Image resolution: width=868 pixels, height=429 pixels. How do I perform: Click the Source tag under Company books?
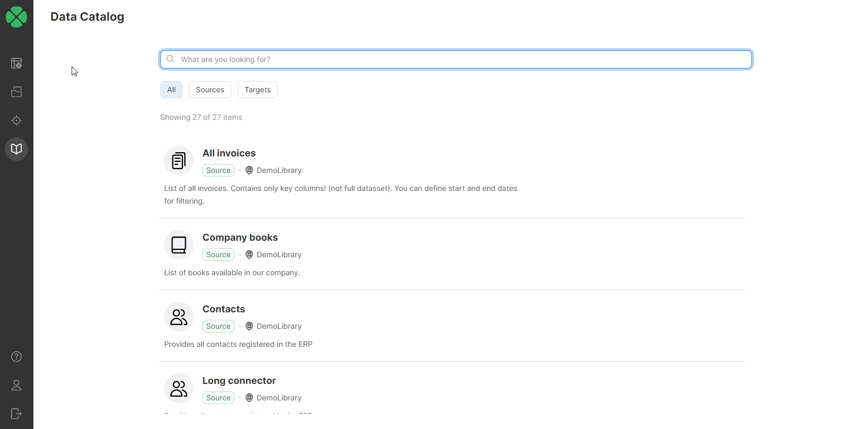point(219,255)
